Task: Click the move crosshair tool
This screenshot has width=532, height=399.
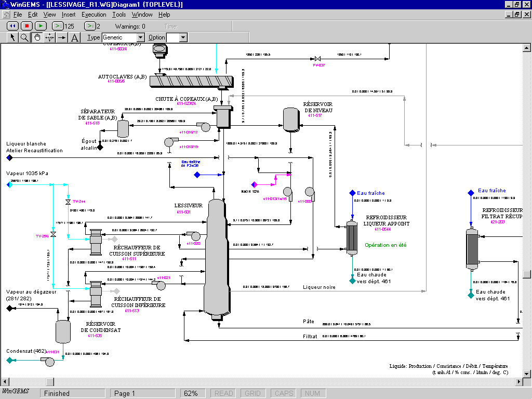Action: pyautogui.click(x=49, y=37)
